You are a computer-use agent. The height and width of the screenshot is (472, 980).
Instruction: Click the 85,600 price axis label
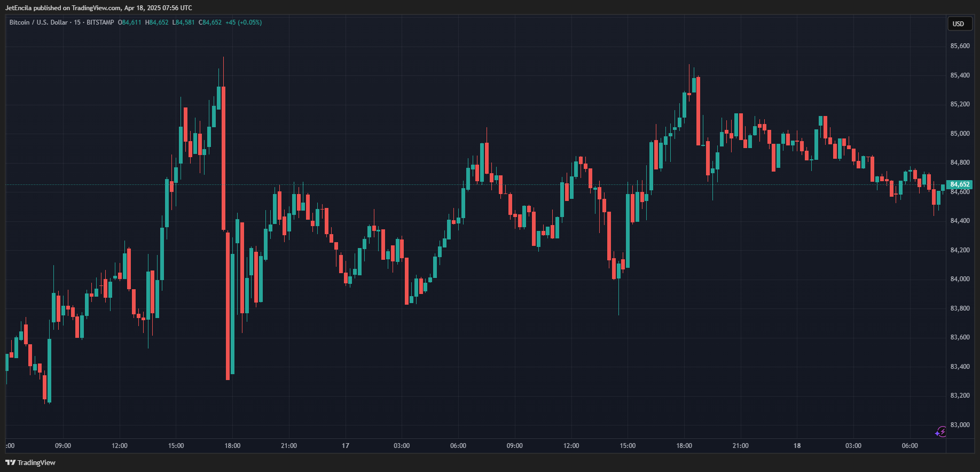(960, 46)
